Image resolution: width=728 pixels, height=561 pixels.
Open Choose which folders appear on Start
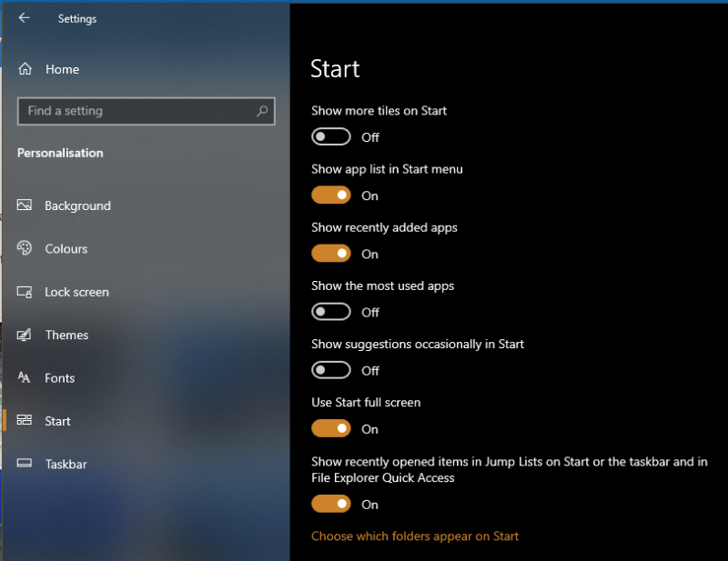[415, 536]
